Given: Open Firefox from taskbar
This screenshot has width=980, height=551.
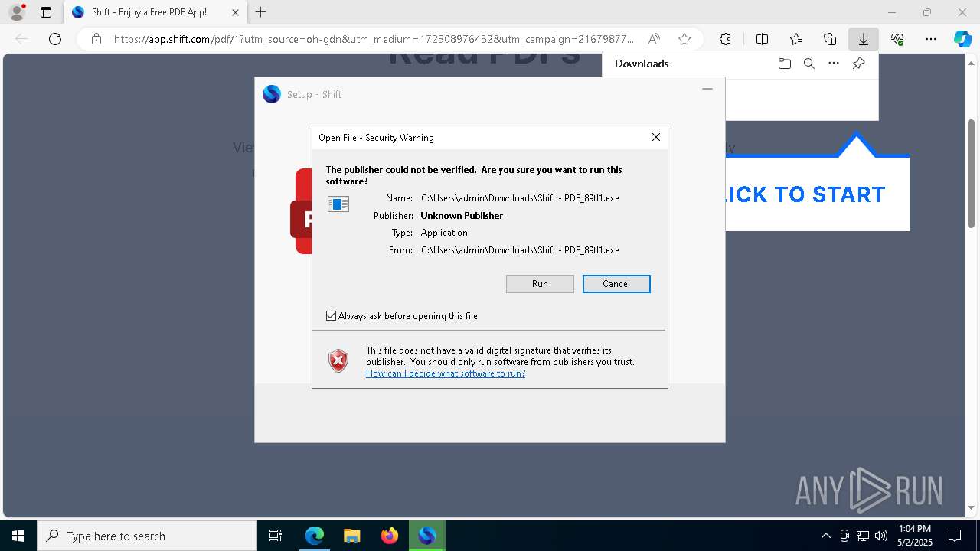Looking at the screenshot, I should click(x=389, y=536).
